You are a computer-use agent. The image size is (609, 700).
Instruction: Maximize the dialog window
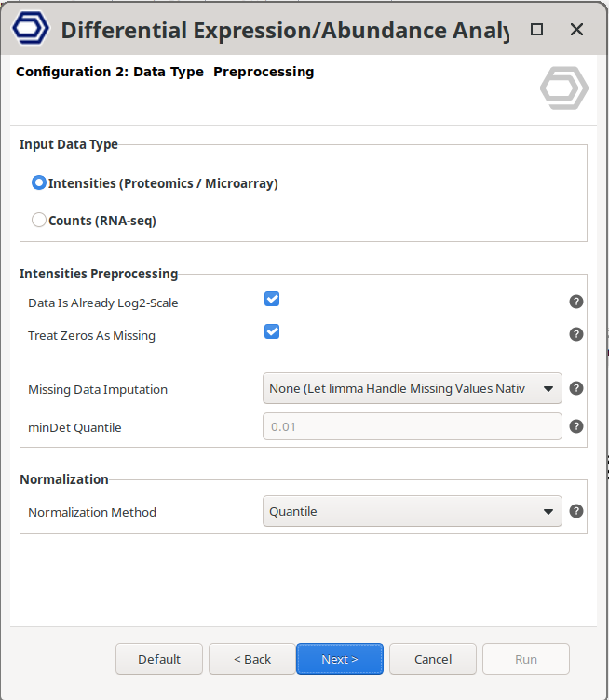click(536, 30)
